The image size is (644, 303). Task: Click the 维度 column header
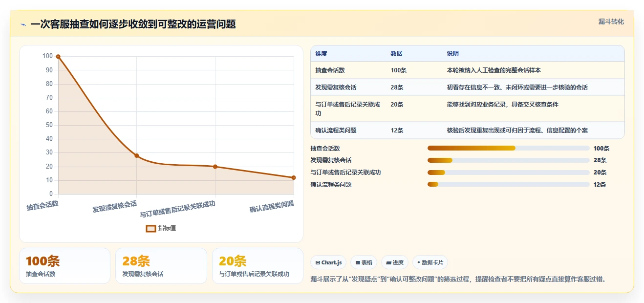click(x=322, y=54)
